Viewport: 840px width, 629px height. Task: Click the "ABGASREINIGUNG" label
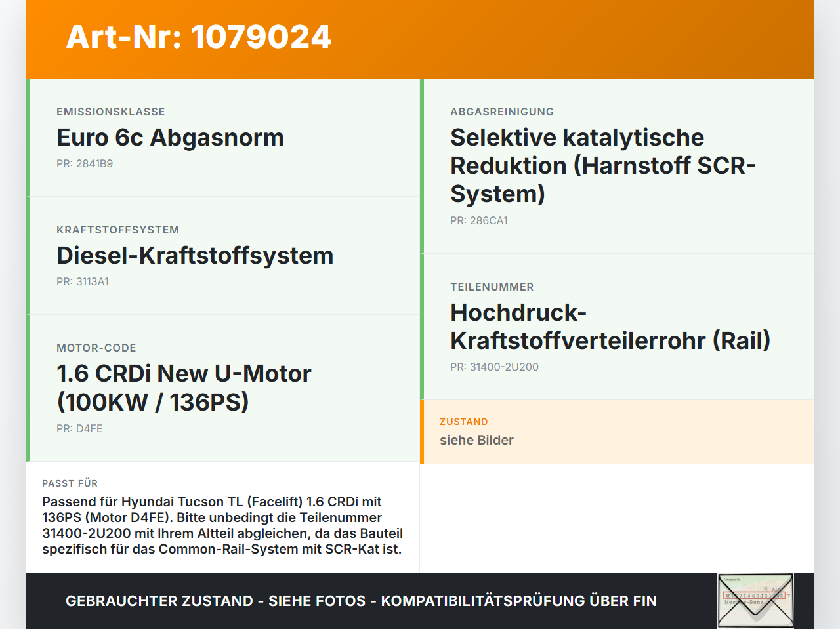(502, 112)
